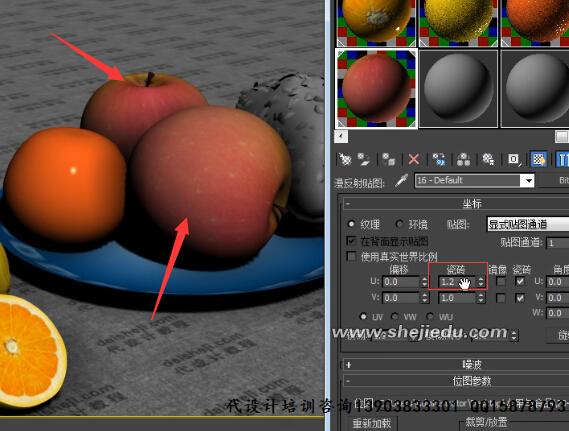The width and height of the screenshot is (569, 431).
Task: Select the red apple material sample slot
Action: (377, 89)
